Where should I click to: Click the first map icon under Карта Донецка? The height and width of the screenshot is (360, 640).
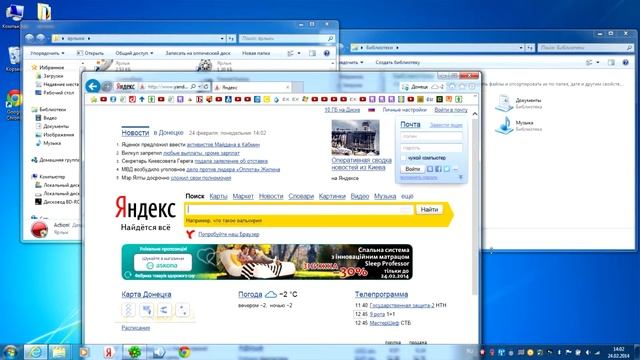[x=128, y=310]
